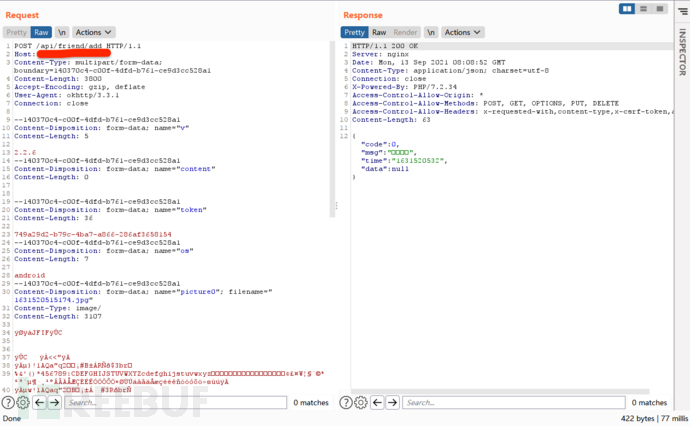Click the token value '749a29d2-b79c-4ba7...'

click(93, 234)
